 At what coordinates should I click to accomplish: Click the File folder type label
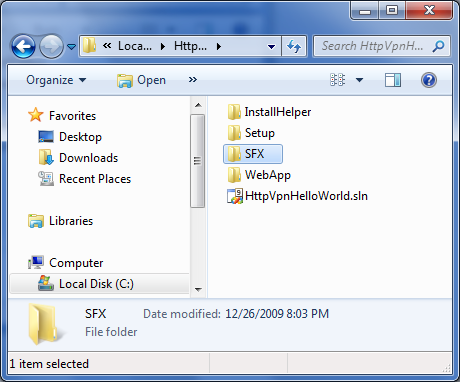pos(111,332)
